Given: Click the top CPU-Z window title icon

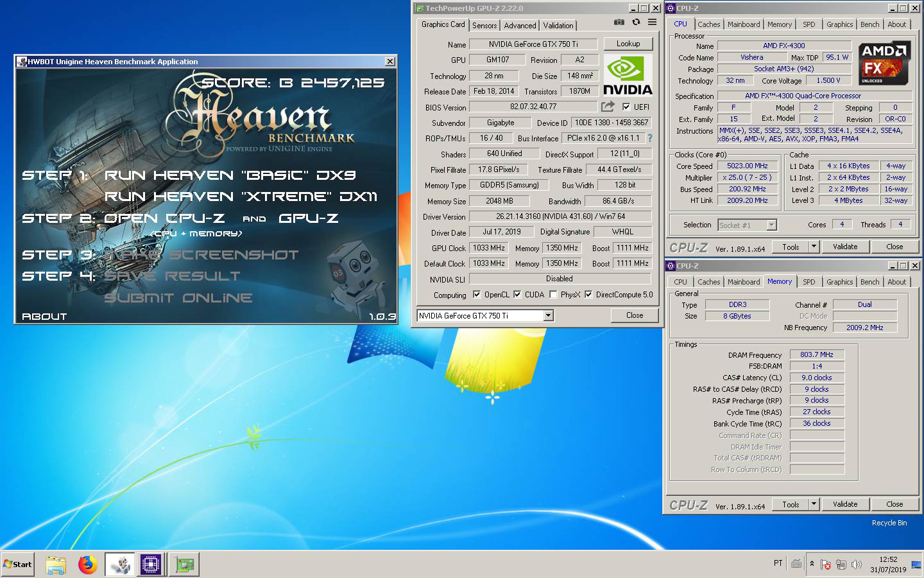Looking at the screenshot, I should 671,8.
